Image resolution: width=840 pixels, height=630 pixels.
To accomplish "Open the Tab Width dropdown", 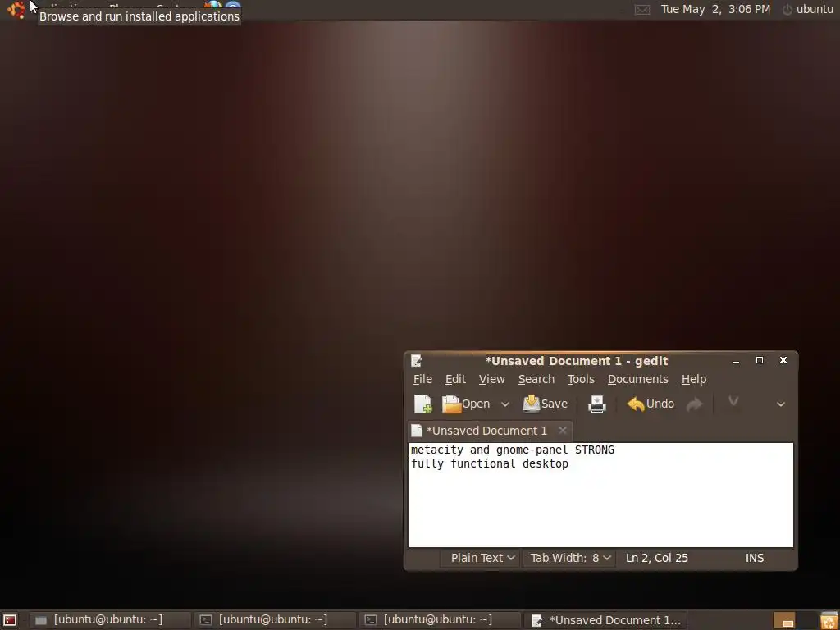I will (570, 558).
